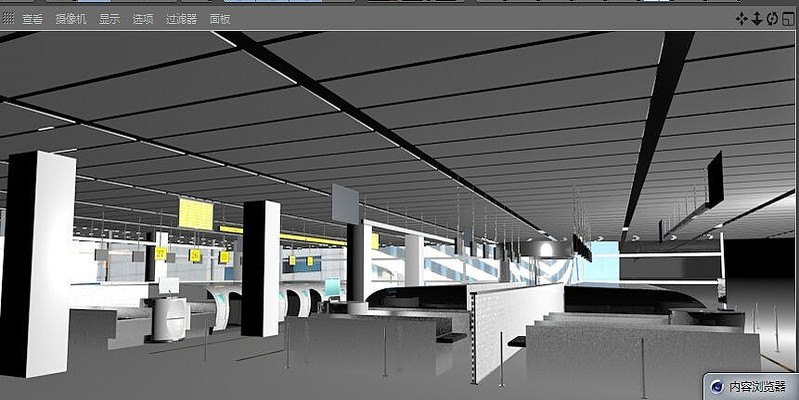Click the move camera four-arrow icon
The image size is (799, 400).
tap(741, 18)
